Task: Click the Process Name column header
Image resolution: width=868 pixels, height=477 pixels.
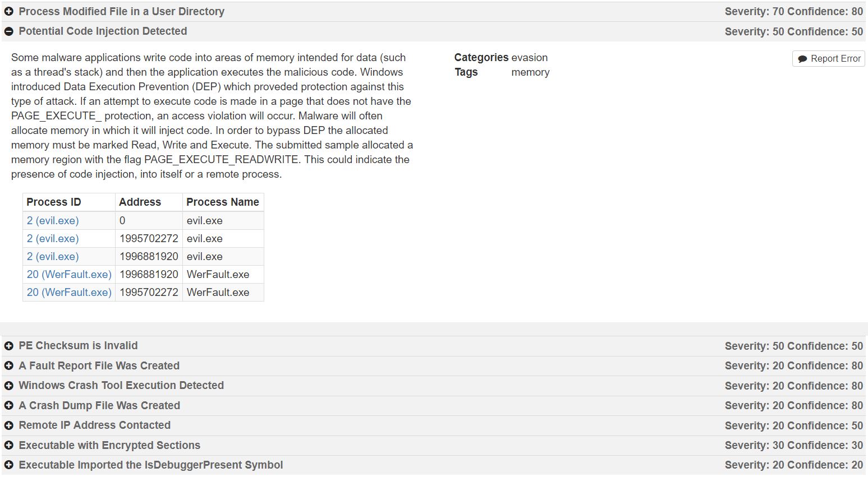Action: click(x=222, y=202)
